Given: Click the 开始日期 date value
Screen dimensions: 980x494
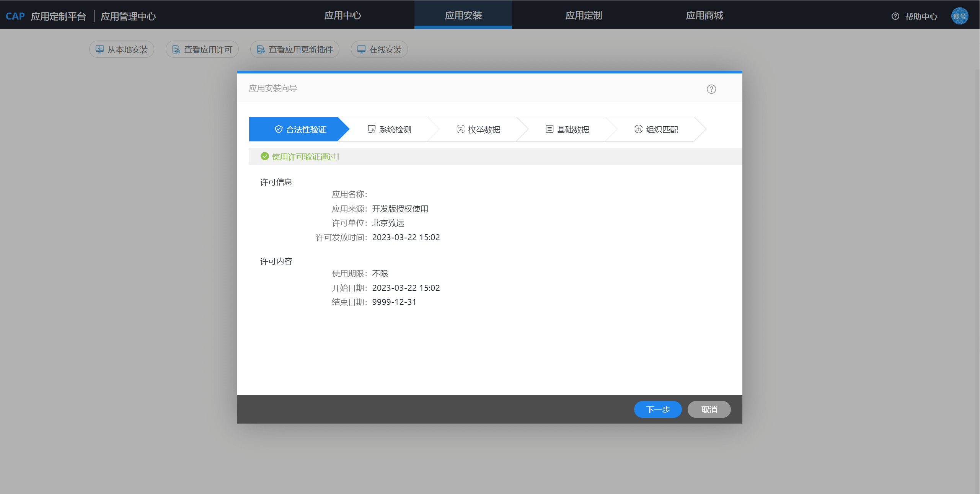Looking at the screenshot, I should coord(406,288).
